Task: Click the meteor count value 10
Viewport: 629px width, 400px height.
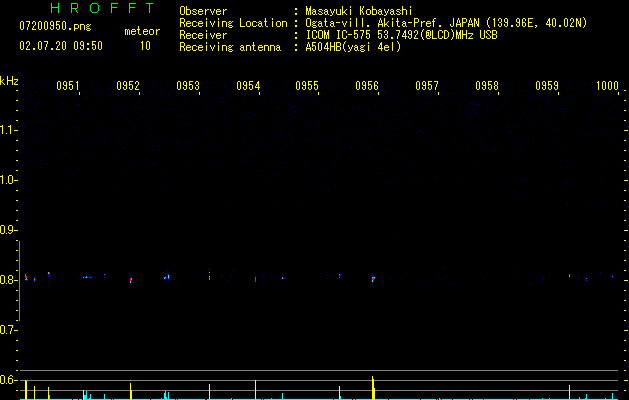Action: tap(145, 46)
